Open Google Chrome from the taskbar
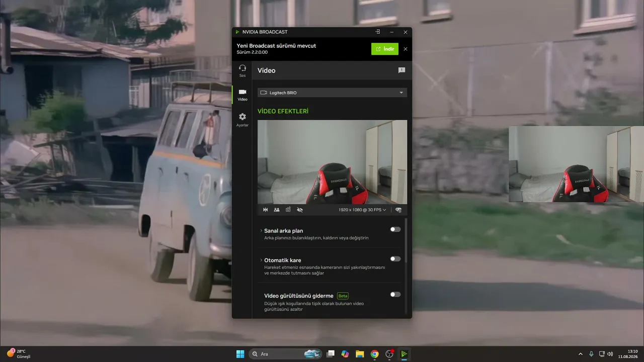This screenshot has height=362, width=644. tap(374, 354)
